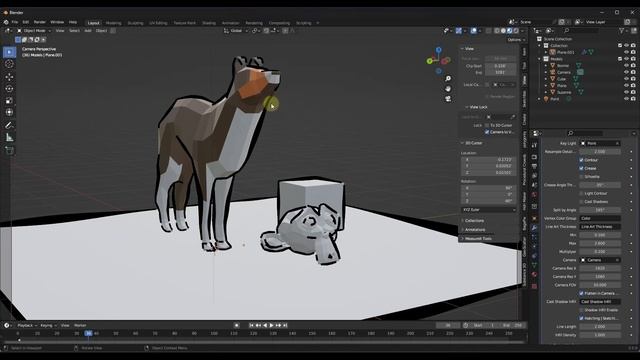Viewport: 640px width, 360px height.
Task: Open outliner filter funnel
Action: pos(622,31)
